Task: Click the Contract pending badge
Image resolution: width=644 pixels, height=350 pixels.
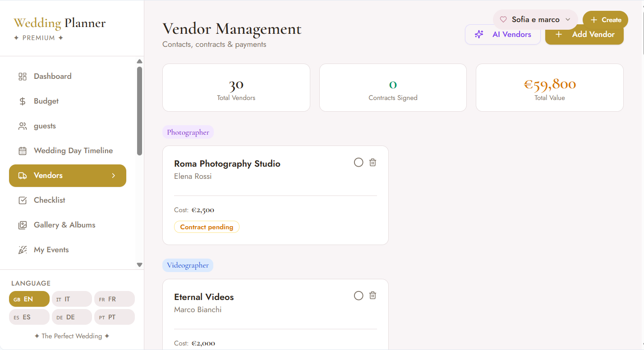Action: tap(207, 227)
